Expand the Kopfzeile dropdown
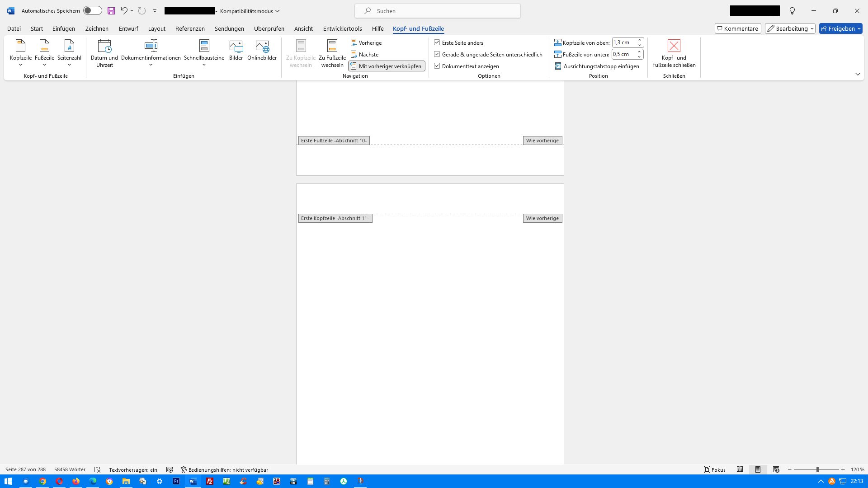868x488 pixels. [x=21, y=65]
